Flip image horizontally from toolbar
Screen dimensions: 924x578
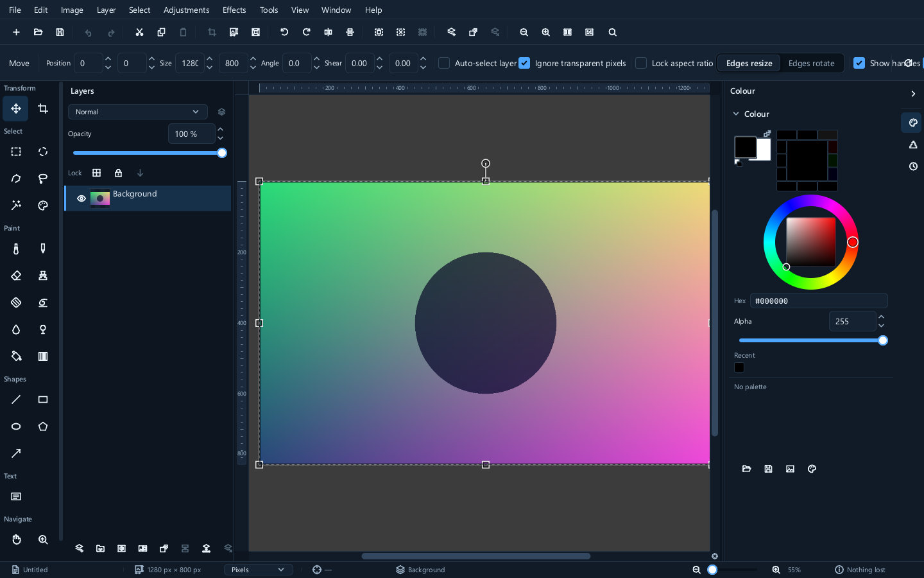pyautogui.click(x=328, y=32)
